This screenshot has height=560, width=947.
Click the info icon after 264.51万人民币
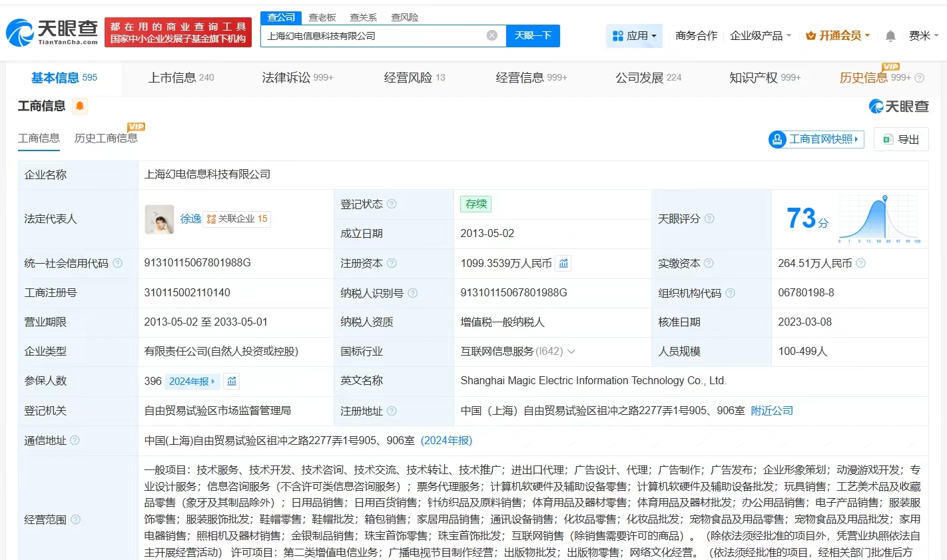coord(860,263)
